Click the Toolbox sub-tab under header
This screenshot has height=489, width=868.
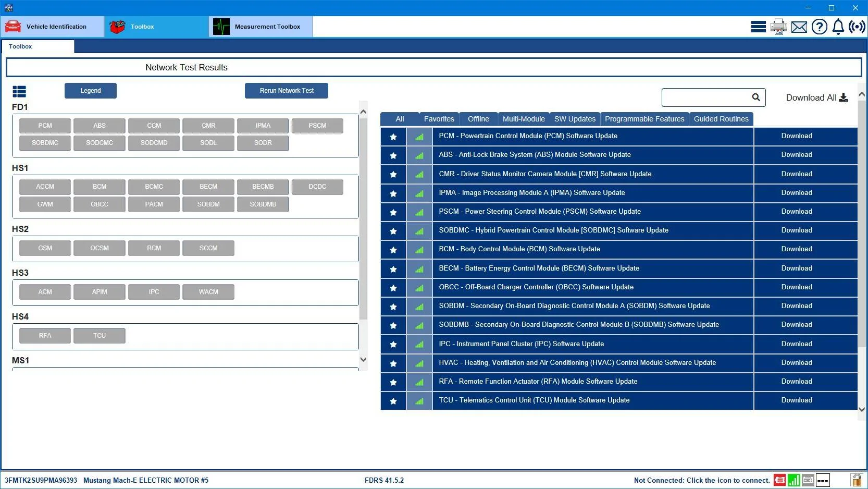[38, 46]
